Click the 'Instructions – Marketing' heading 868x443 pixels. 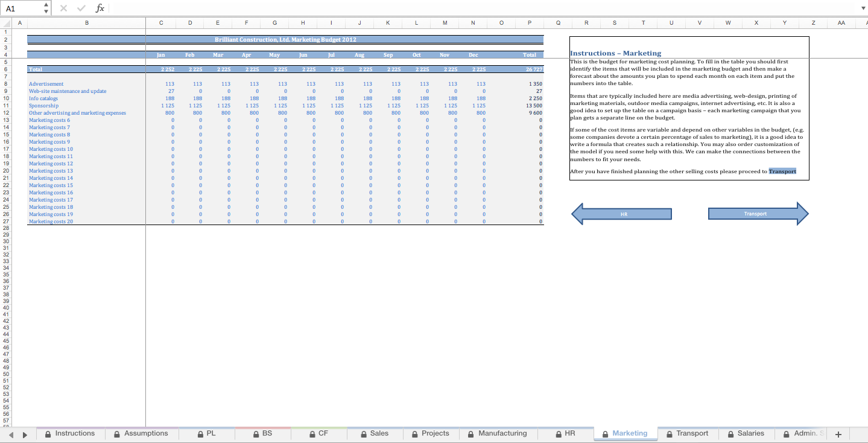tap(616, 53)
